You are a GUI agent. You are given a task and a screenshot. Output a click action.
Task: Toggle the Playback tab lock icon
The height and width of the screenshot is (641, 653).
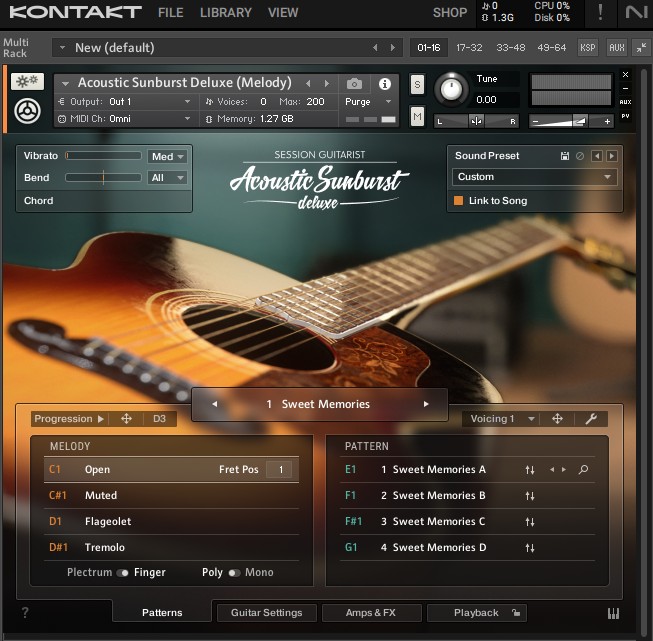tap(516, 613)
